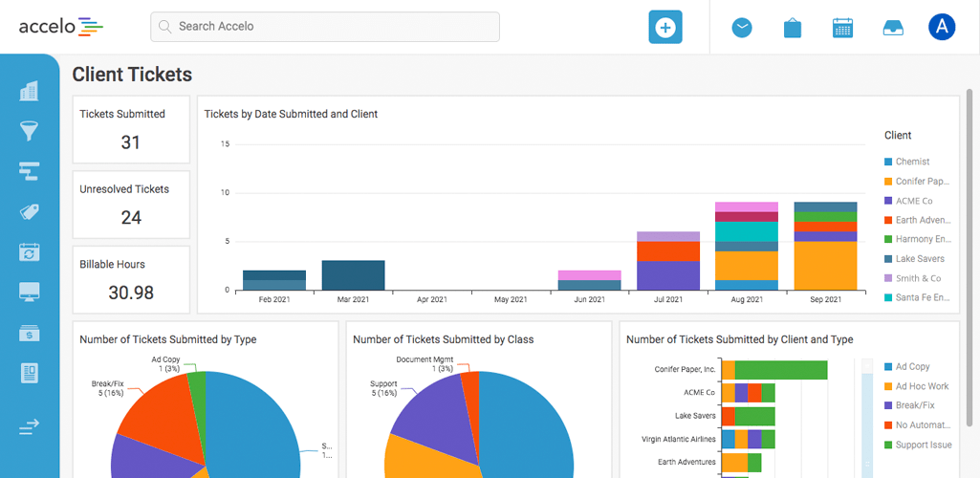980x478 pixels.
Task: Open the ticket tag icon in sidebar
Action: pos(29,212)
